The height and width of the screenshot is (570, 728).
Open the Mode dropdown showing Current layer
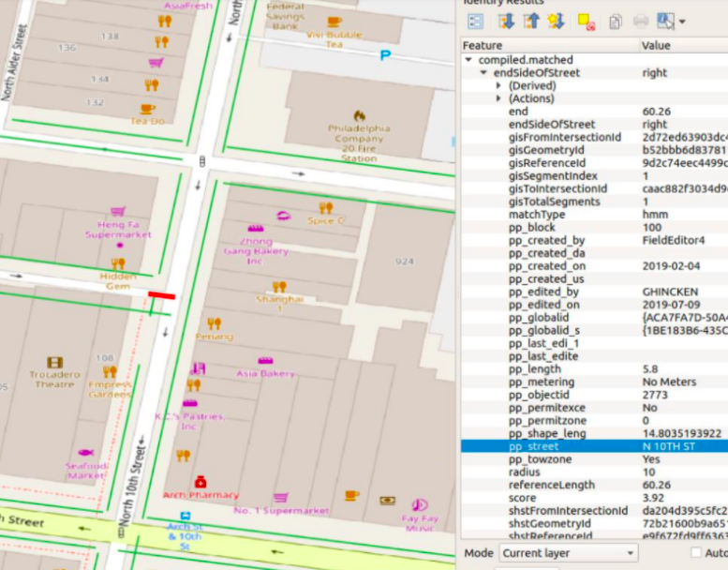[x=568, y=553]
